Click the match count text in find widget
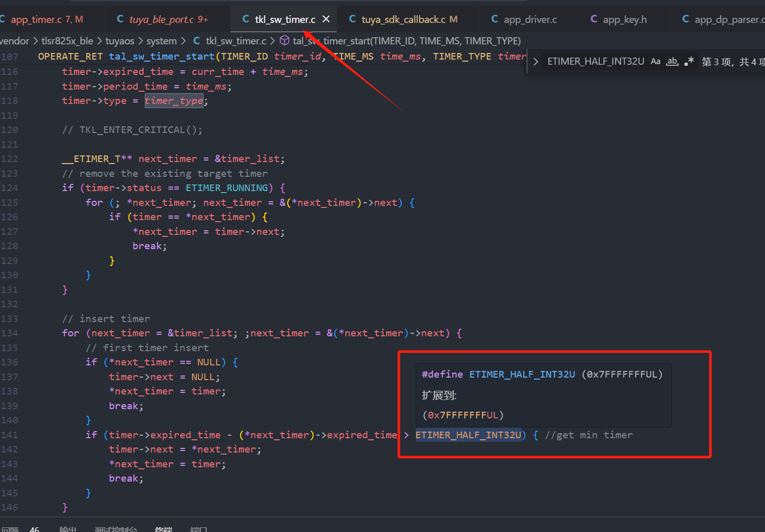The height and width of the screenshot is (532, 765). [733, 62]
